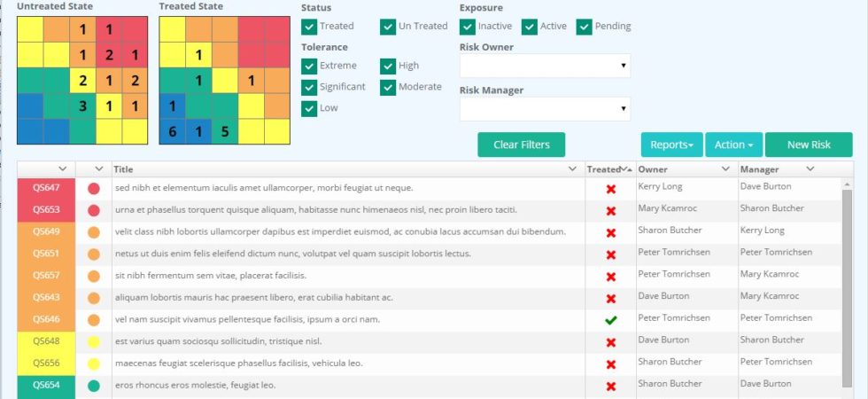This screenshot has height=399, width=868.
Task: Disable the Pending exposure checkbox
Action: (x=585, y=27)
